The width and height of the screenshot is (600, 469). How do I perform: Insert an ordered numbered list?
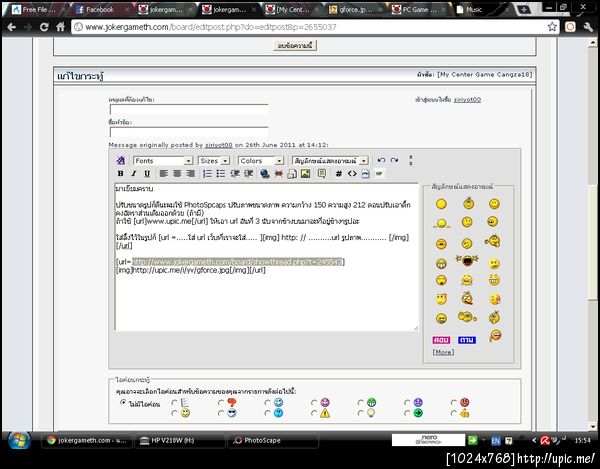(x=207, y=174)
